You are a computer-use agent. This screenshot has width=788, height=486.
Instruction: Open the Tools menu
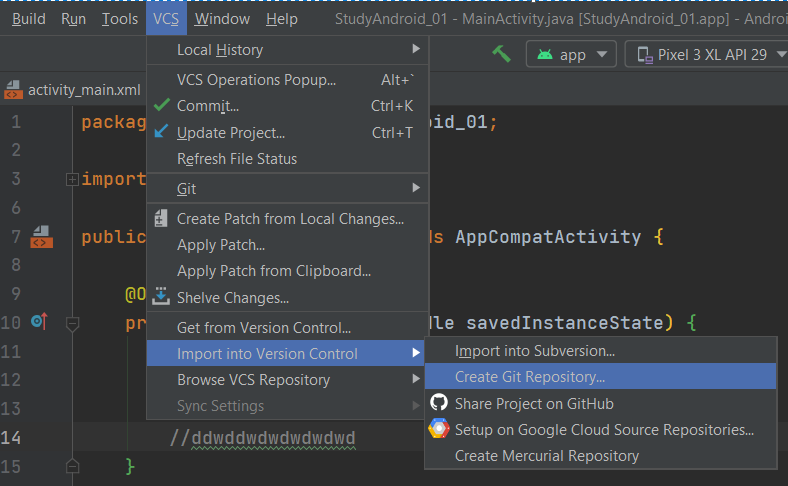[120, 19]
